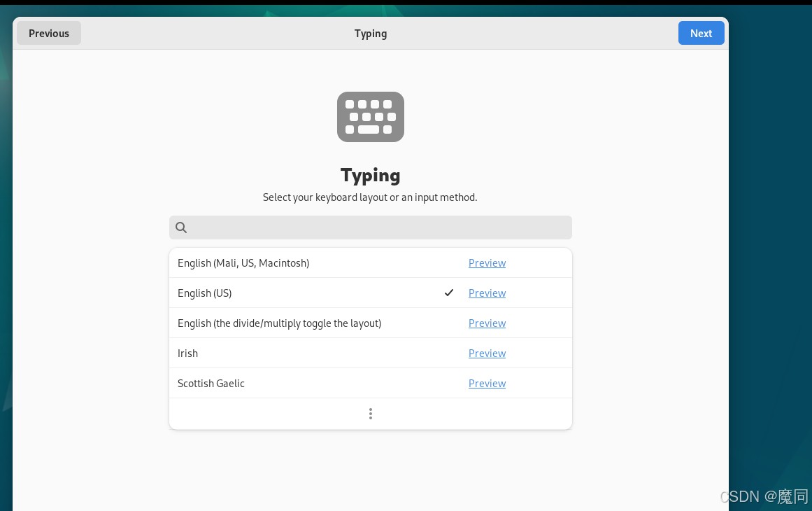Select the Scottish Gaelic layout
Image resolution: width=812 pixels, height=511 pixels.
[370, 383]
